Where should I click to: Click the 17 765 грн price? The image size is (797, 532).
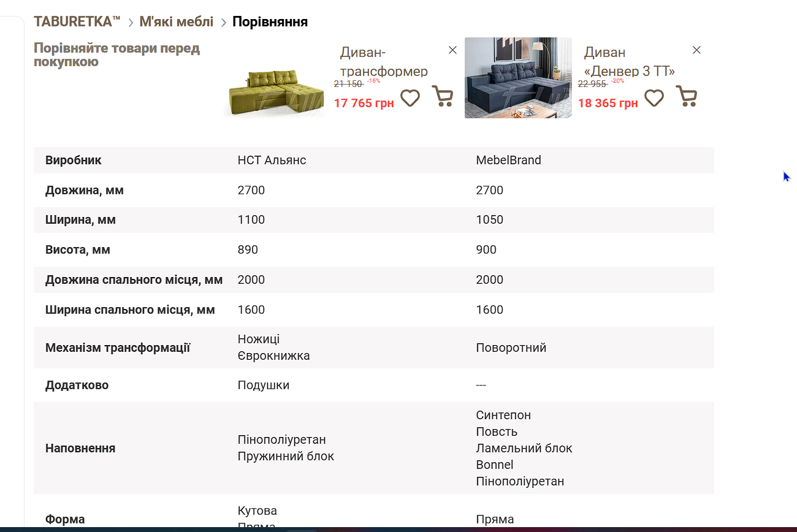click(364, 103)
